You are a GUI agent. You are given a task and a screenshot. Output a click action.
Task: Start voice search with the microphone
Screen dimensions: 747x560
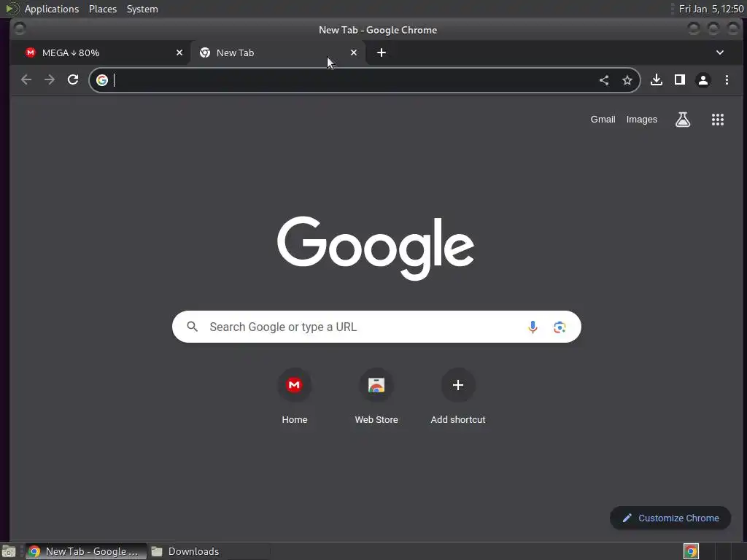pos(533,327)
